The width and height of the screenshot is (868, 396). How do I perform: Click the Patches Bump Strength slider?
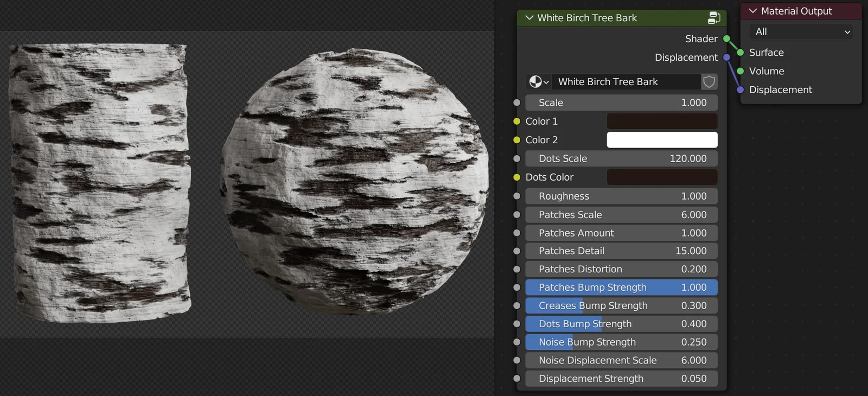coord(621,288)
